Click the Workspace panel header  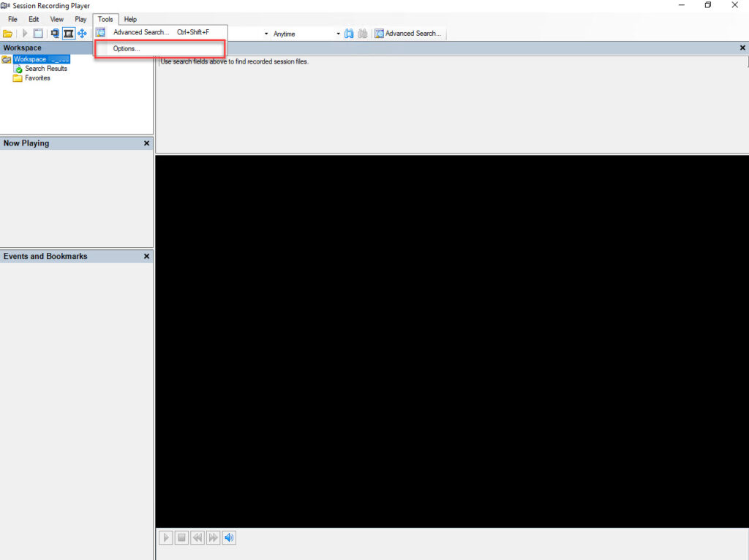click(47, 48)
